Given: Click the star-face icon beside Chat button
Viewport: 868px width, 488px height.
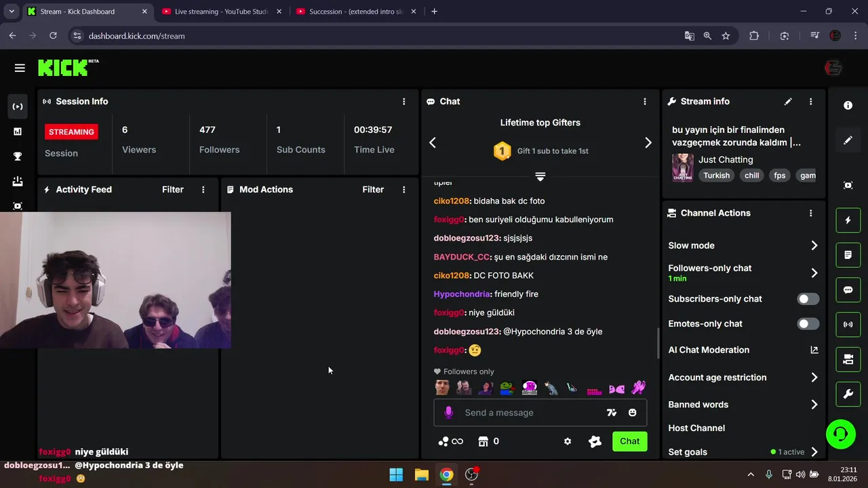Looking at the screenshot, I should pos(595,441).
